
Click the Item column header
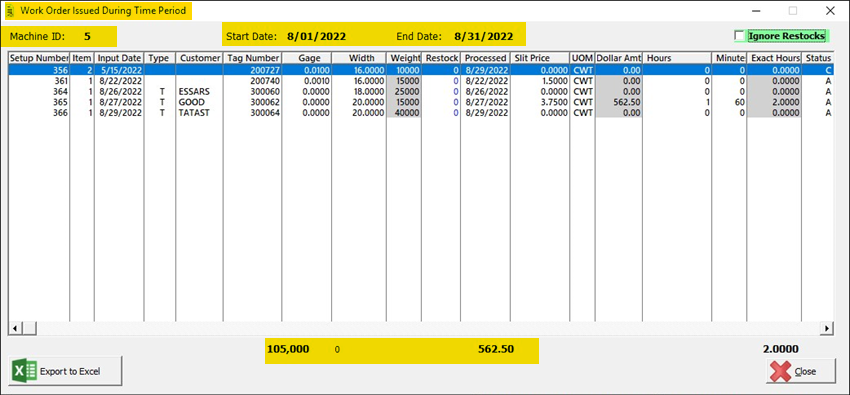tap(82, 58)
